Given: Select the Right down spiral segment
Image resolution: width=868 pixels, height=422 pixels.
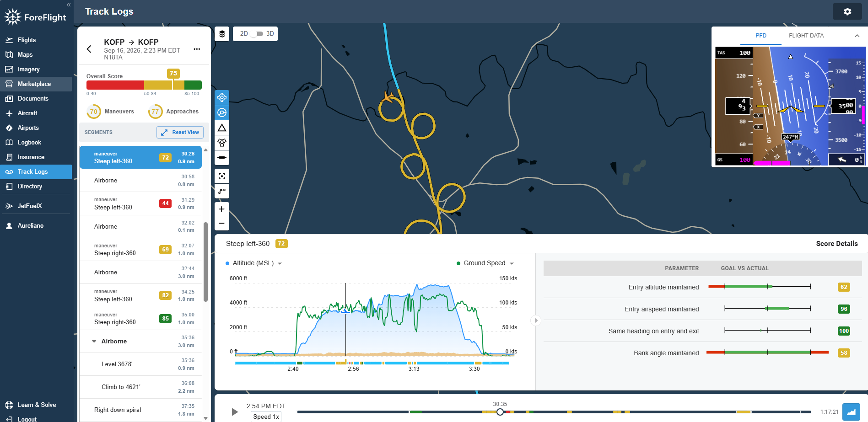Looking at the screenshot, I should tap(141, 410).
